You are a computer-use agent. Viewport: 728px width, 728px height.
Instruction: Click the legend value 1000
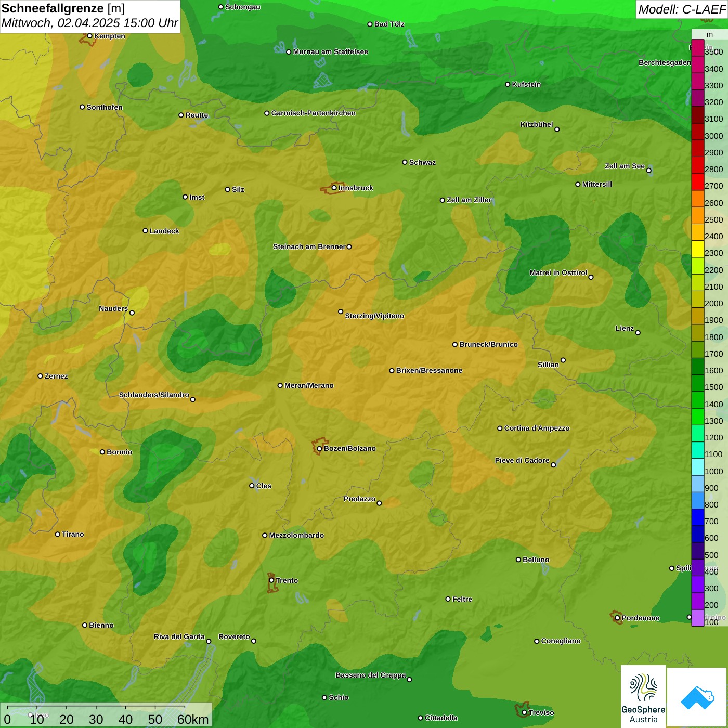714,471
